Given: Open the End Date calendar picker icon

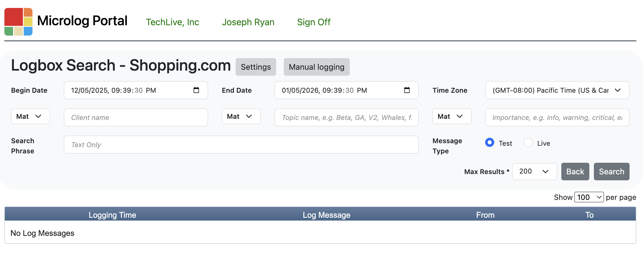Looking at the screenshot, I should click(x=407, y=90).
